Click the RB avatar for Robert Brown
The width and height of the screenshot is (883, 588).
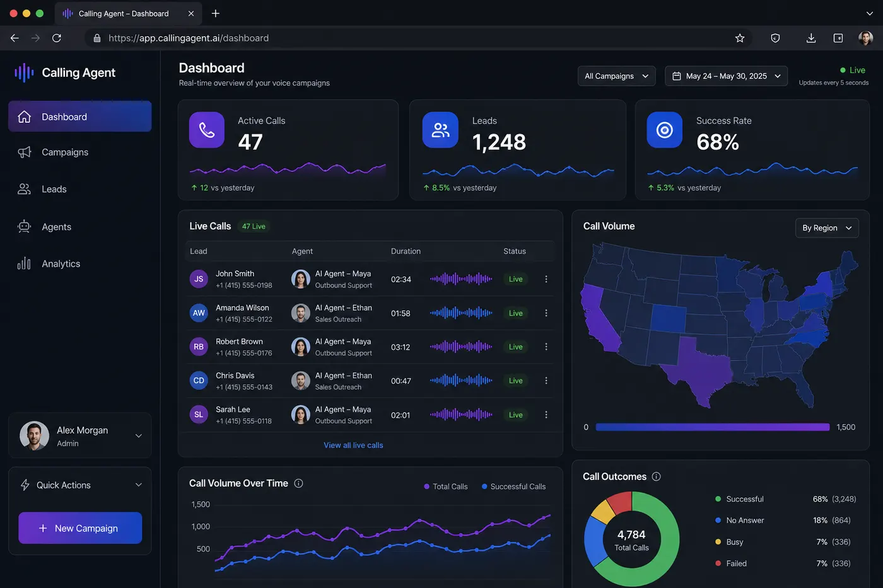click(x=199, y=347)
